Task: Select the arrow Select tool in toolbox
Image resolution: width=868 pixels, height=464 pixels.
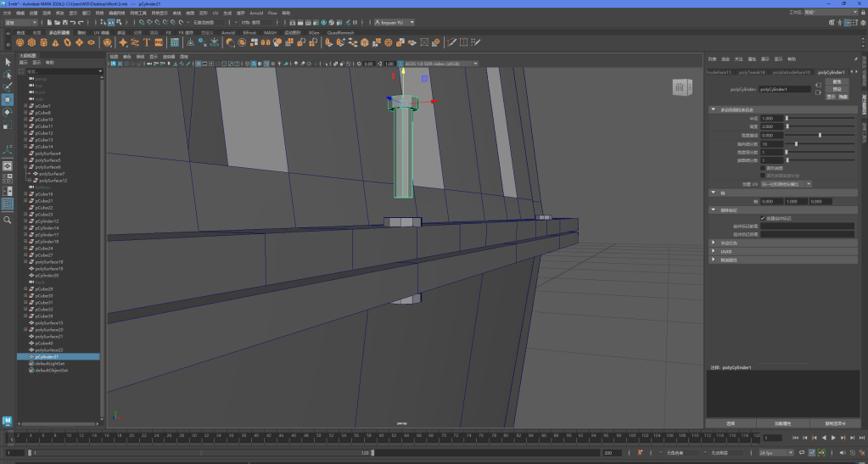Action: coord(8,62)
